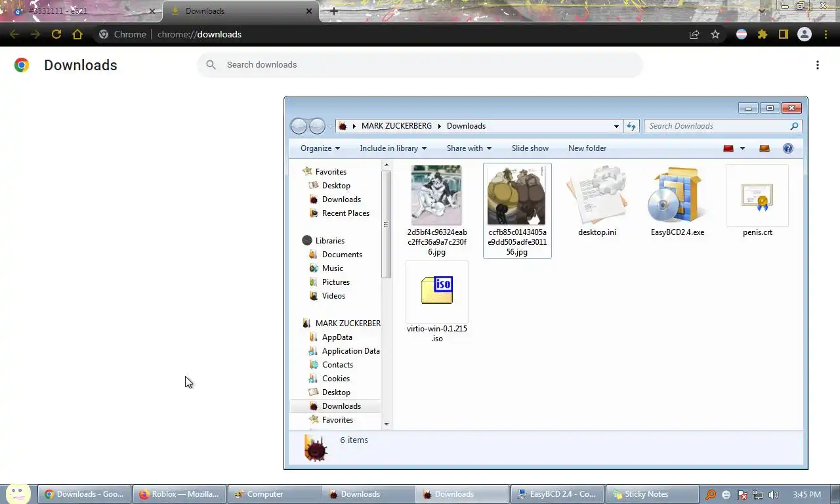
Task: Open the Cookies folder in the tree
Action: (x=336, y=379)
